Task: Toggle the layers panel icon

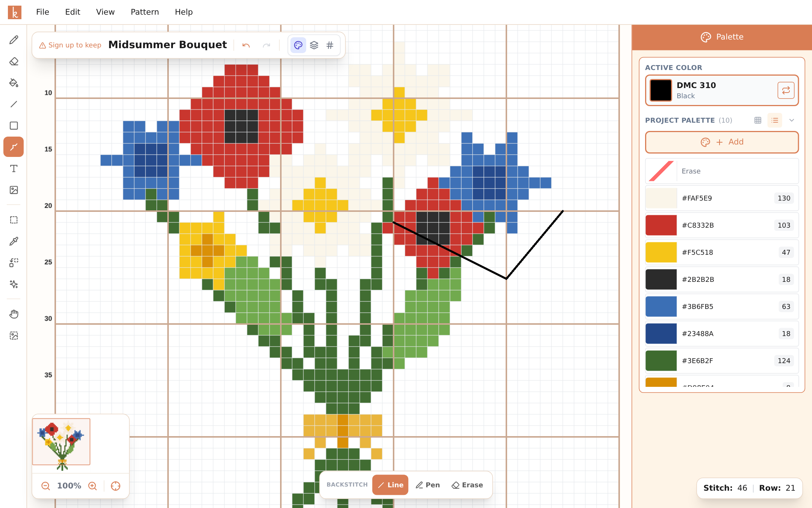Action: pos(314,45)
